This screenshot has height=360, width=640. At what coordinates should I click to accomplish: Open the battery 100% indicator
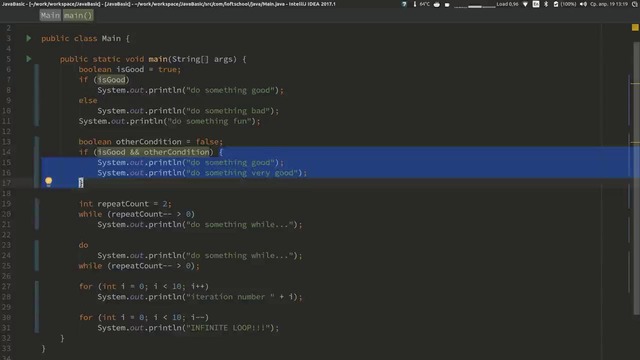point(565,4)
